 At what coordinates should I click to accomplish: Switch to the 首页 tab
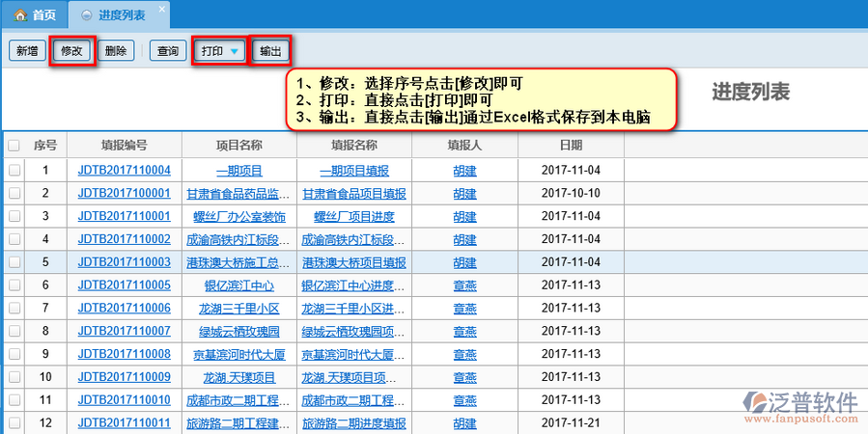pyautogui.click(x=35, y=15)
